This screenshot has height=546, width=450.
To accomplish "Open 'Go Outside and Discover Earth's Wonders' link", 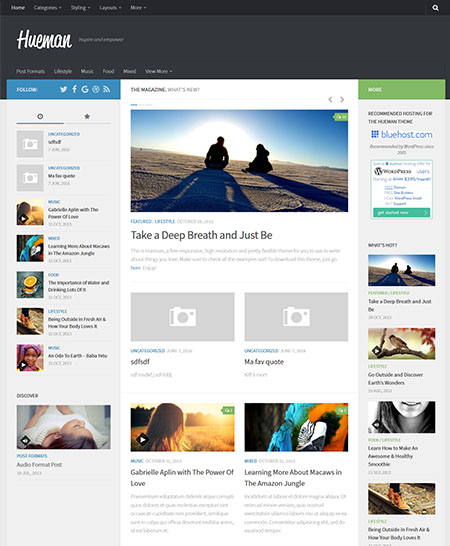I will pyautogui.click(x=395, y=379).
